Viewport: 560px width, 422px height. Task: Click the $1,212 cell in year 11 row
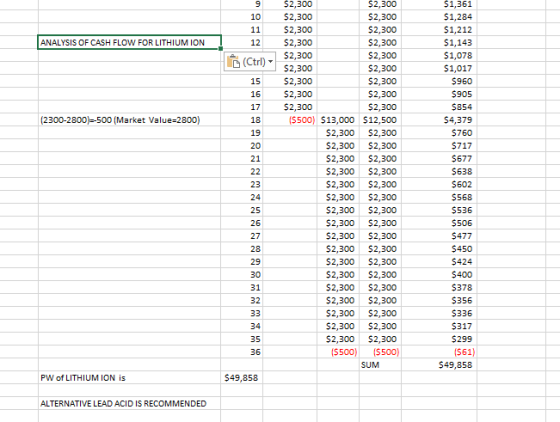[439, 30]
